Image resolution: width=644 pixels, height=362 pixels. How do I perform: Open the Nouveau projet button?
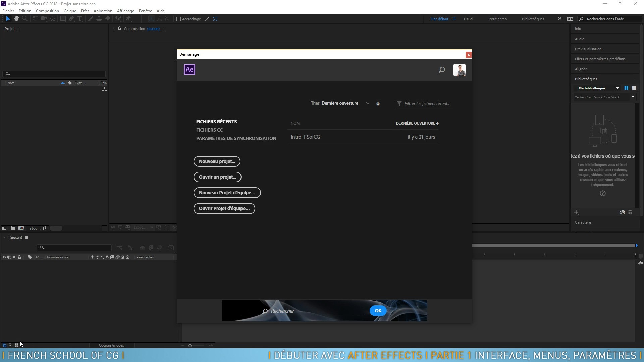tap(217, 161)
